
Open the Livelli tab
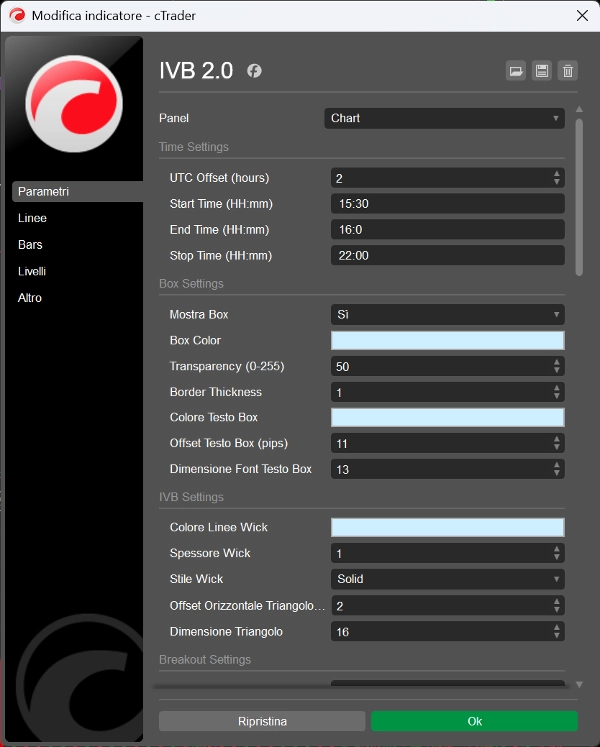coord(33,271)
